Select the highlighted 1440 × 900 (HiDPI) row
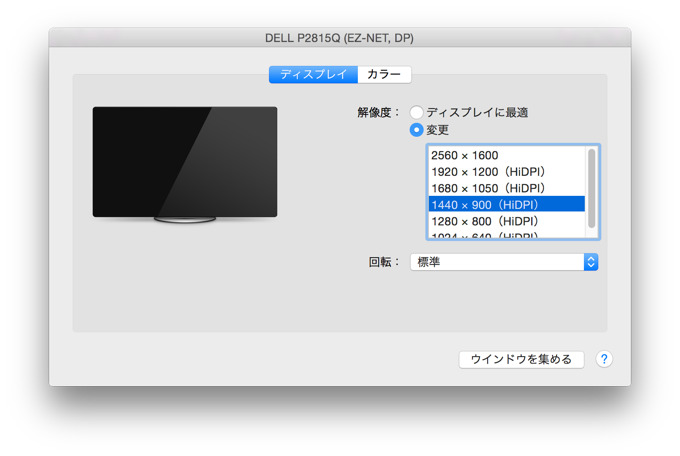This screenshot has width=680, height=456. (507, 204)
